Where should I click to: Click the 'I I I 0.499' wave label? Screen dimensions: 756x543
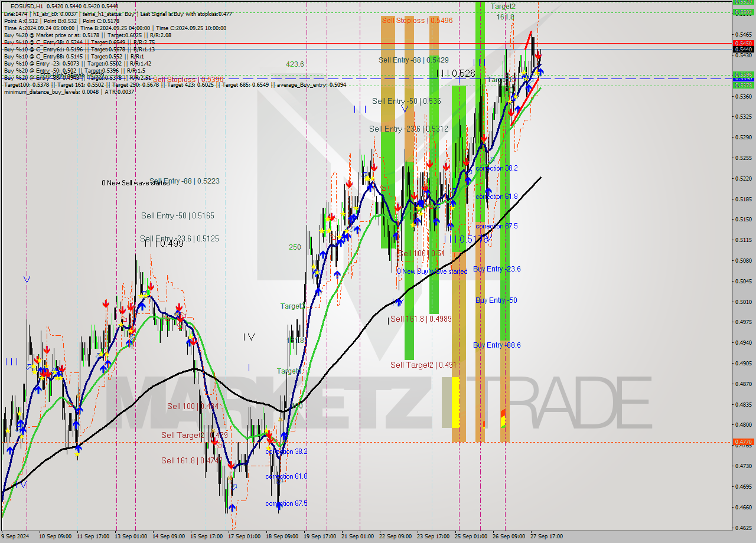(x=164, y=243)
